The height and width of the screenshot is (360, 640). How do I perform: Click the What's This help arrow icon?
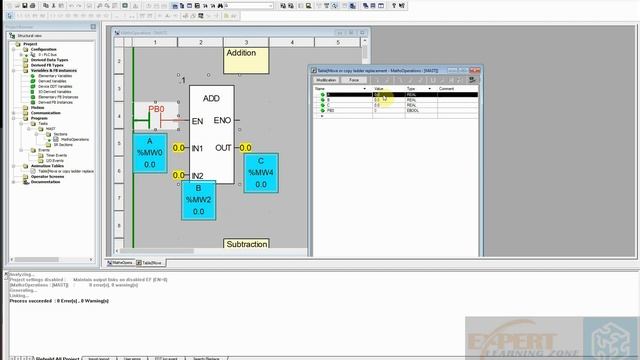402,6
